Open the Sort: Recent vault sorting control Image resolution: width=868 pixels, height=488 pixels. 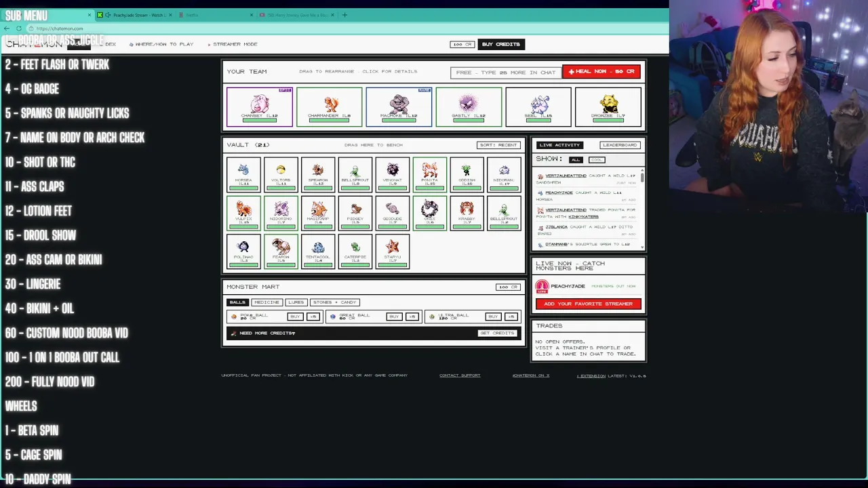(498, 145)
